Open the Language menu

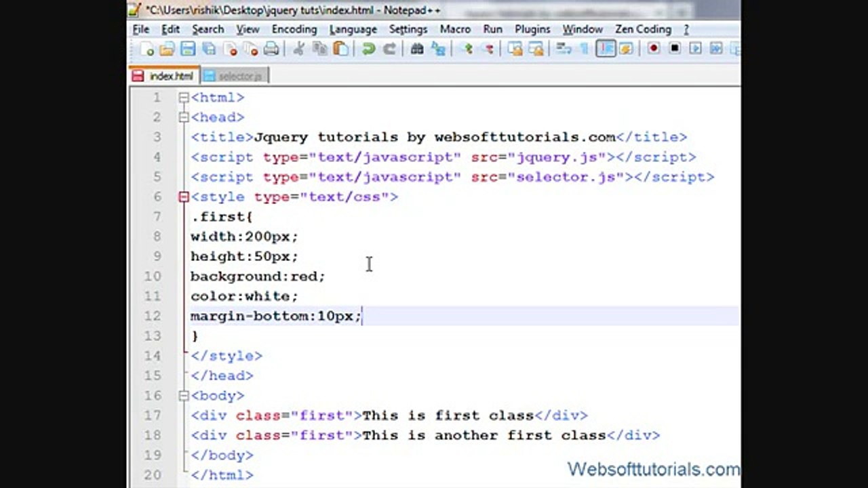pos(353,29)
